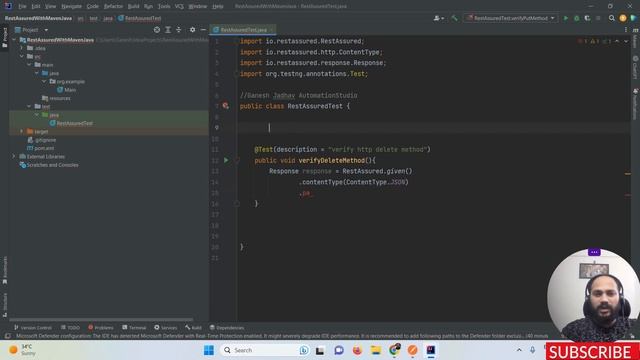Collapse all icon in Project panel header
Screen dimensions: 640x360
click(x=178, y=30)
